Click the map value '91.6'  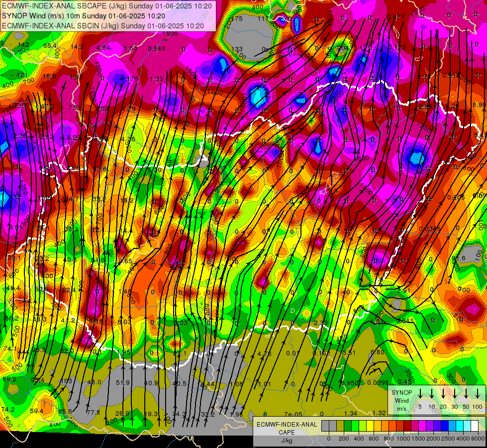coord(459,258)
